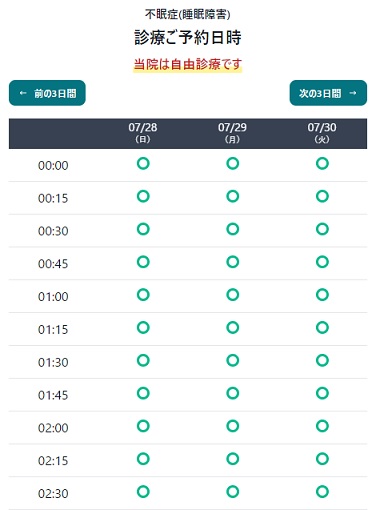The width and height of the screenshot is (384, 510).
Task: Select 00:00 slot on 07/30
Action: (x=322, y=164)
